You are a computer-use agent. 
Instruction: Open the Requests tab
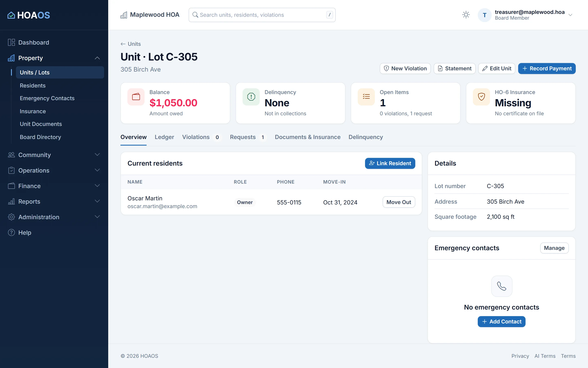(x=248, y=137)
